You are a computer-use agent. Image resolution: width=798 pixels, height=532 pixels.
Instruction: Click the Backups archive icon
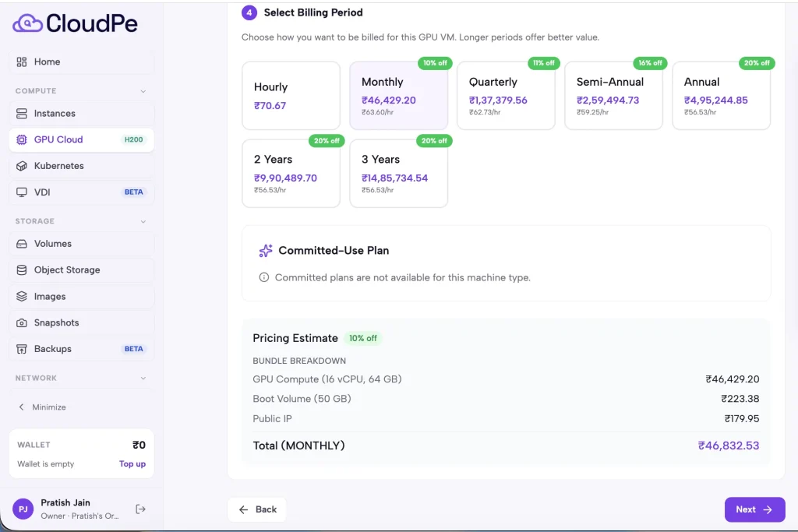click(21, 349)
